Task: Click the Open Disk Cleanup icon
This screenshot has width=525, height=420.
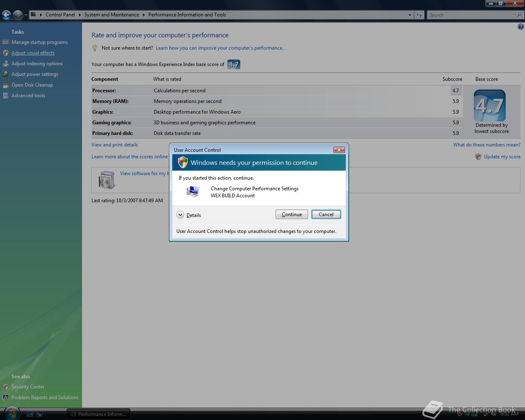Action: [5, 85]
